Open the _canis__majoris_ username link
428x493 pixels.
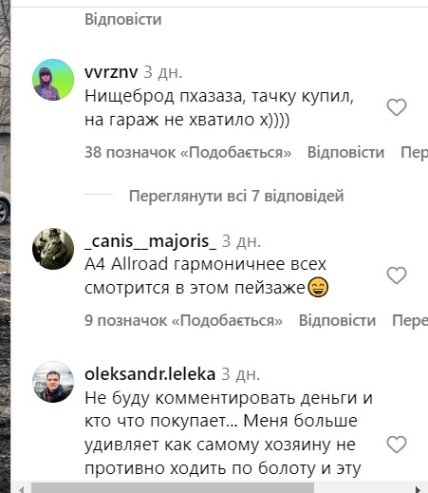tap(150, 241)
